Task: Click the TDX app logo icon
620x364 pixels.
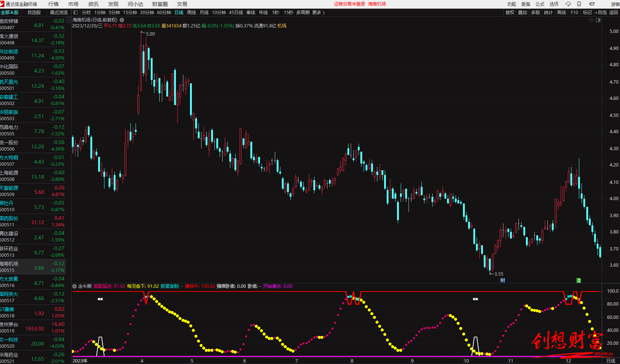Action: click(x=2, y=4)
